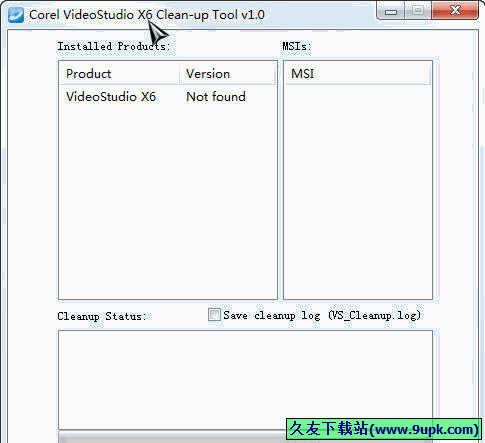Select the VideoStudio X6 product row
485x443 pixels.
click(x=168, y=97)
